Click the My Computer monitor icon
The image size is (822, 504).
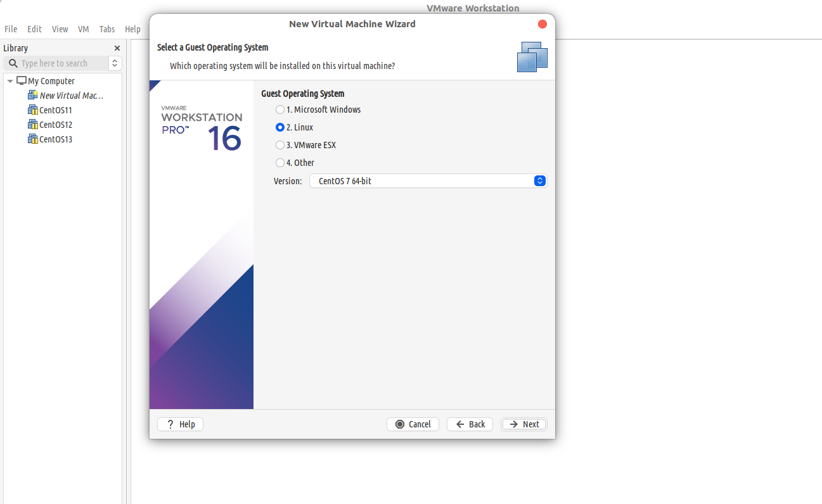click(x=22, y=81)
